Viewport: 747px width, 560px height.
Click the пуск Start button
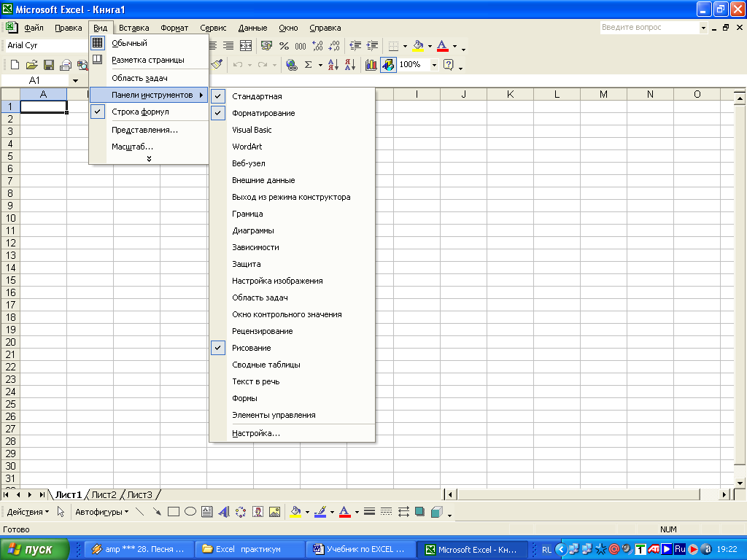(x=35, y=550)
